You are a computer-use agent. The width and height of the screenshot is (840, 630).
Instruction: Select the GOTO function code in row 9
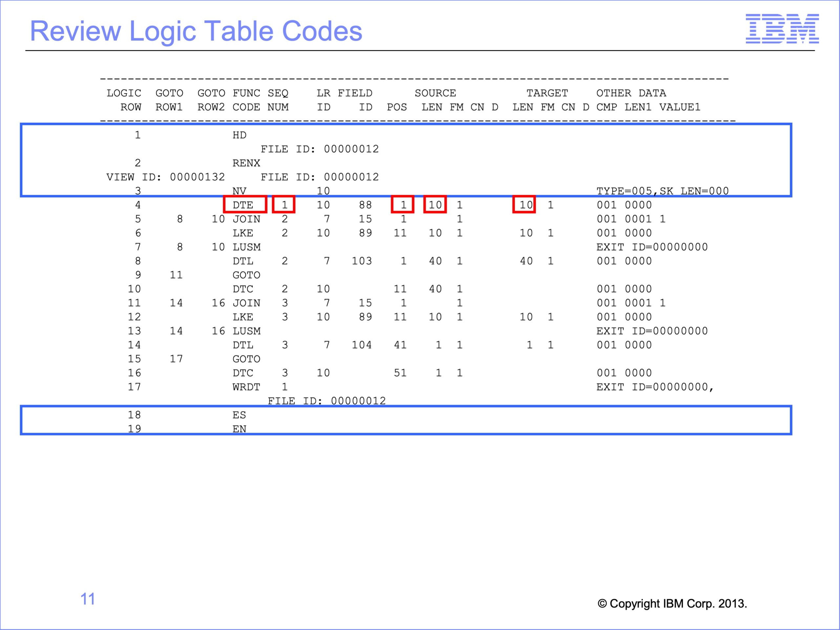point(246,275)
